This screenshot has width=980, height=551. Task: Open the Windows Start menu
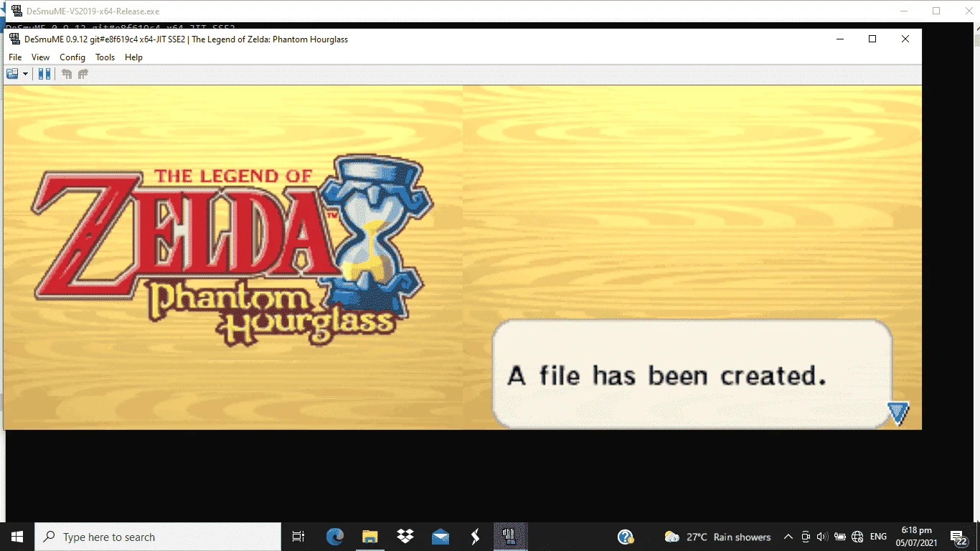coord(17,537)
